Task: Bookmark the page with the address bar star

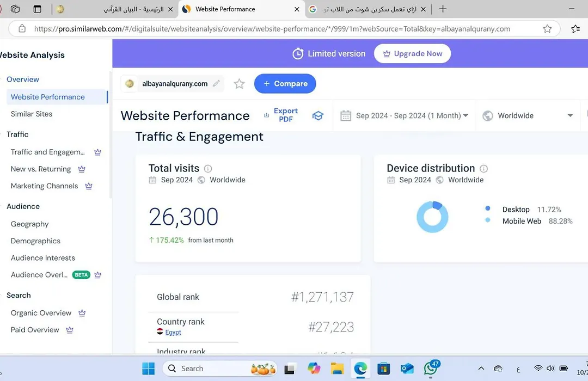Action: pyautogui.click(x=547, y=29)
